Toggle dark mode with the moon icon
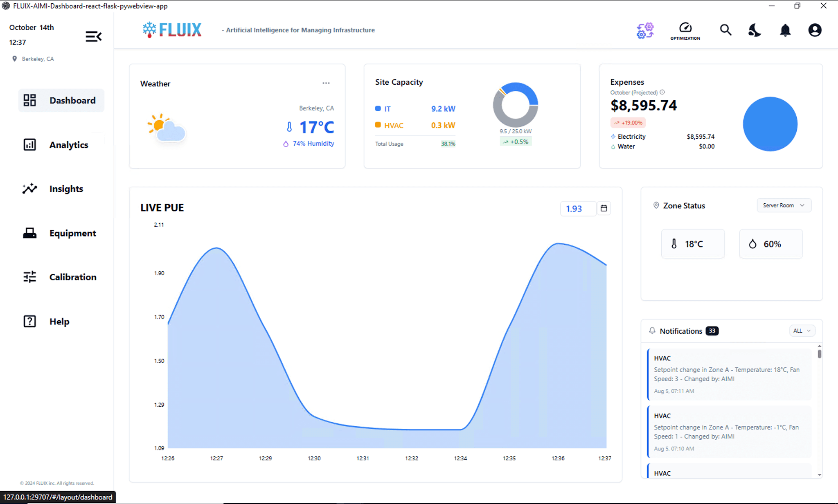The width and height of the screenshot is (838, 504). click(x=754, y=30)
